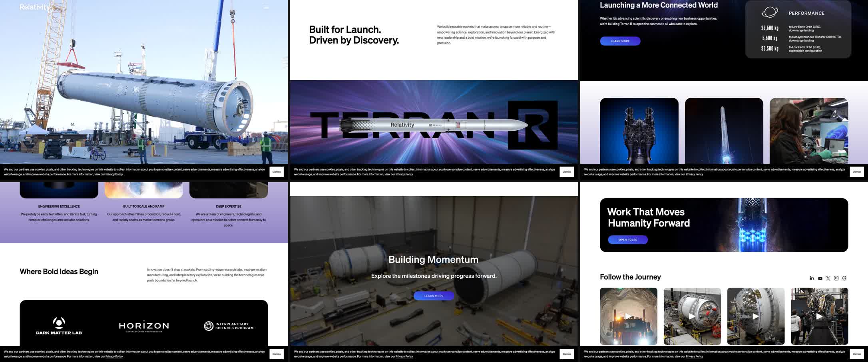Dismiss the cookie banner below the crane rocket photo

pyautogui.click(x=277, y=172)
